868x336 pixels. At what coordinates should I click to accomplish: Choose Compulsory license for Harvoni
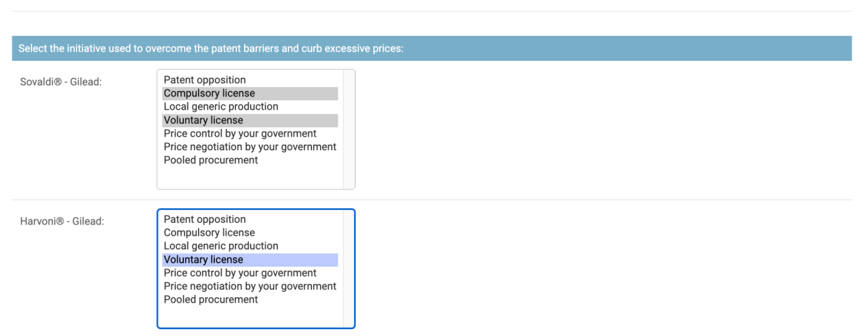250,233
